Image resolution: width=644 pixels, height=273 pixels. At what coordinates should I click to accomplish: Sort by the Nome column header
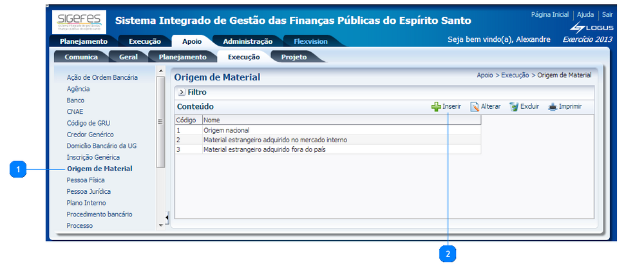pos(211,120)
